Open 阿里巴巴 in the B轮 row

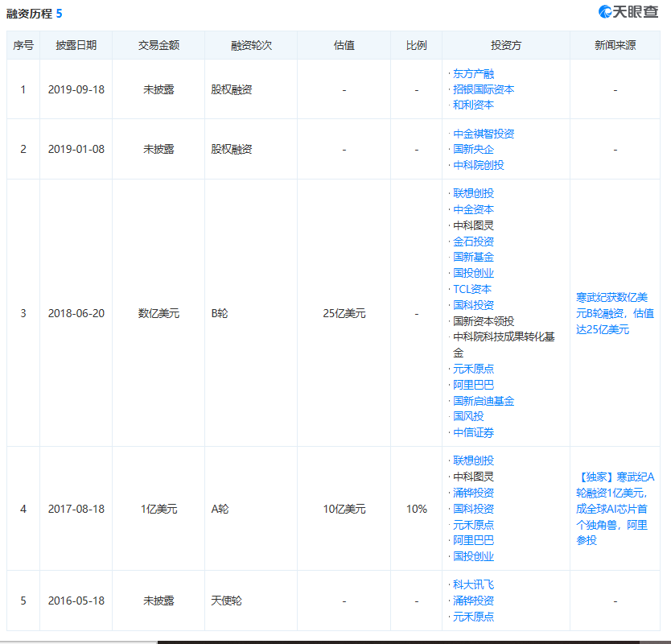(x=473, y=385)
